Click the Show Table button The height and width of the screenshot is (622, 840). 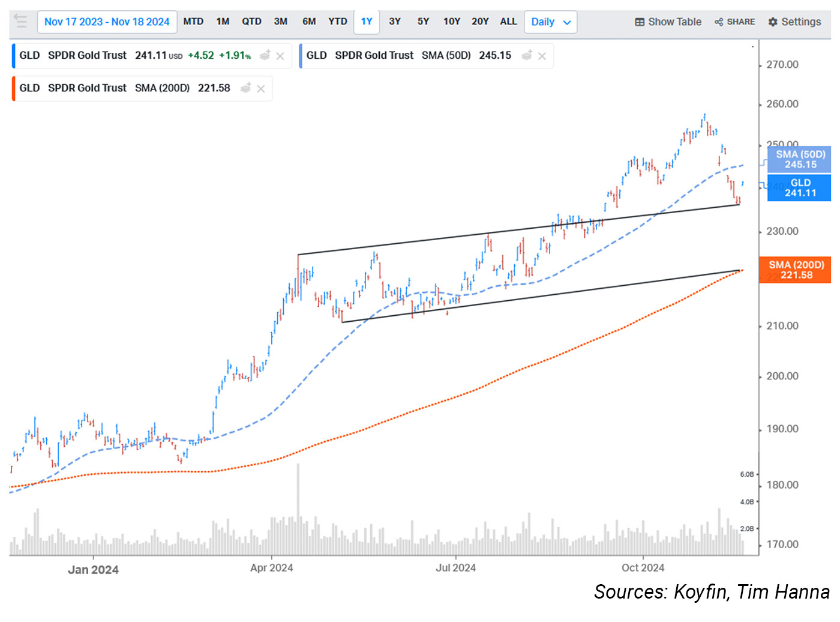(668, 22)
